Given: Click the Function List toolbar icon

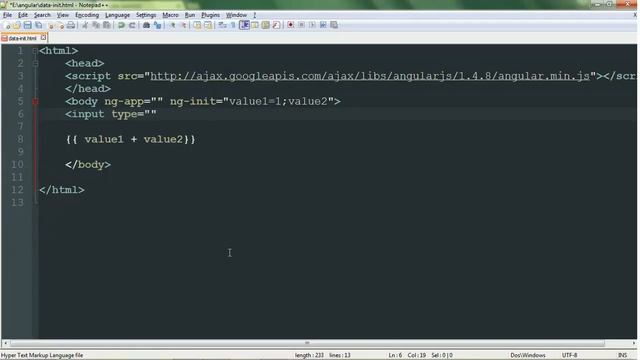Looking at the screenshot, I should (x=276, y=25).
